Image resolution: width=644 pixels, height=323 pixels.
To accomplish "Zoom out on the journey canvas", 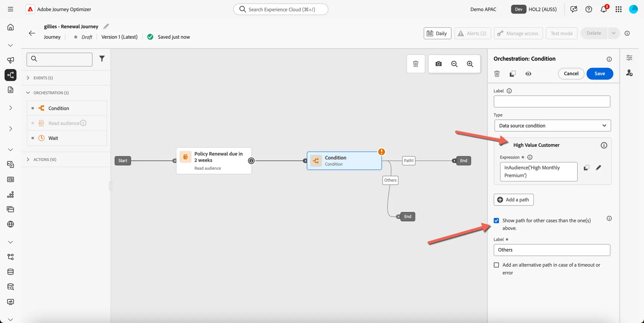I will (454, 64).
